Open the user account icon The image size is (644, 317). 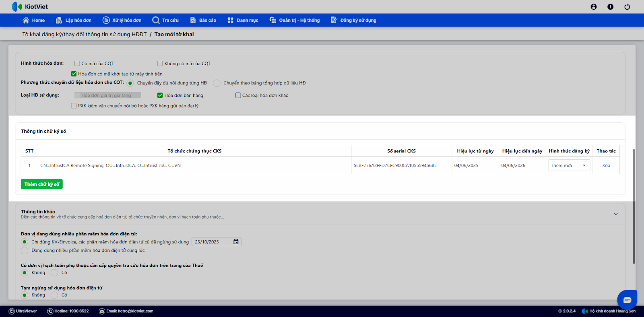(594, 7)
